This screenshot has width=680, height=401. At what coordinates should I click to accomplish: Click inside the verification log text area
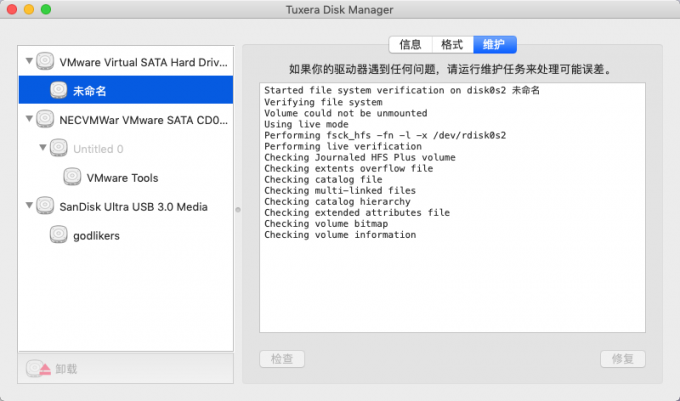tap(452, 208)
